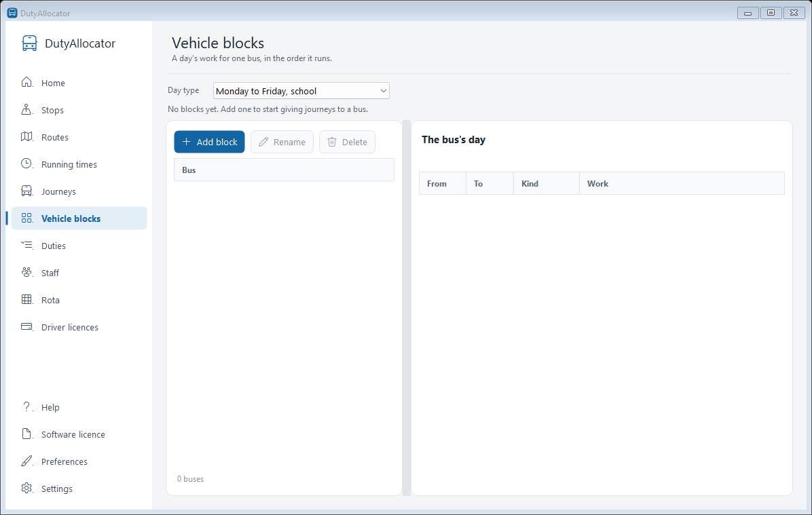Click the Staff people icon
The width and height of the screenshot is (812, 515).
(x=26, y=272)
